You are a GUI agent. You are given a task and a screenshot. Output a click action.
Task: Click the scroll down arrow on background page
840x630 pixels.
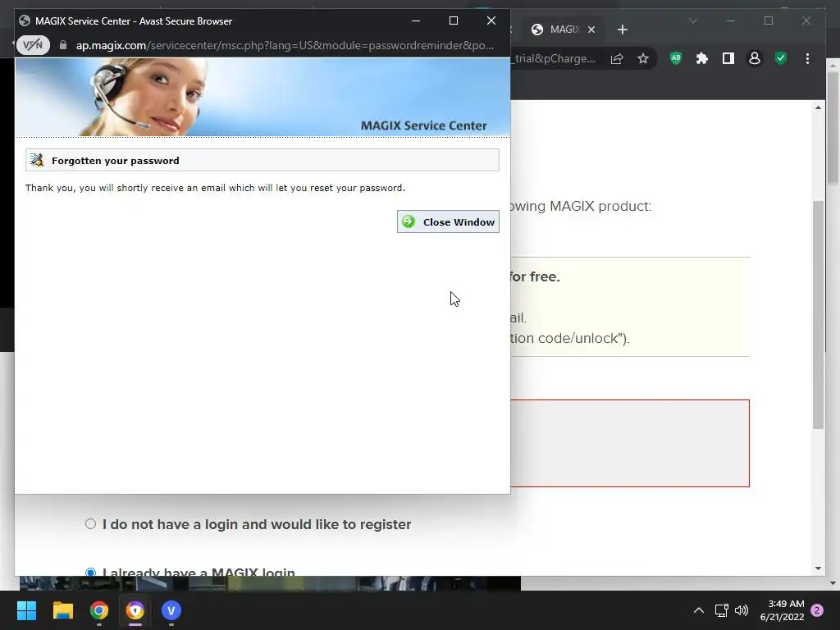(818, 568)
